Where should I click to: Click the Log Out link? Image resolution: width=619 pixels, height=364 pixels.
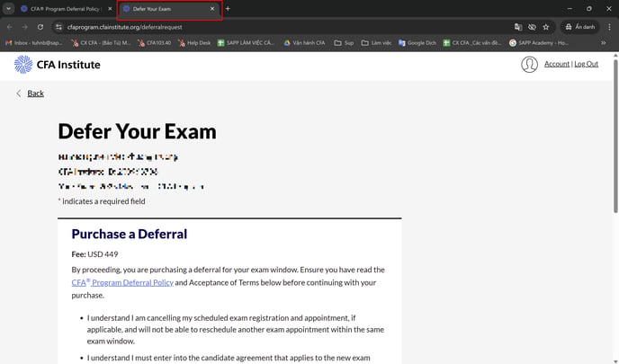tap(586, 65)
